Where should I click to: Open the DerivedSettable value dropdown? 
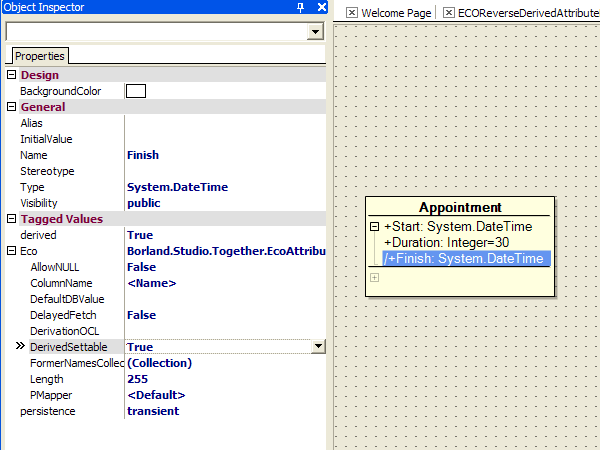[318, 347]
